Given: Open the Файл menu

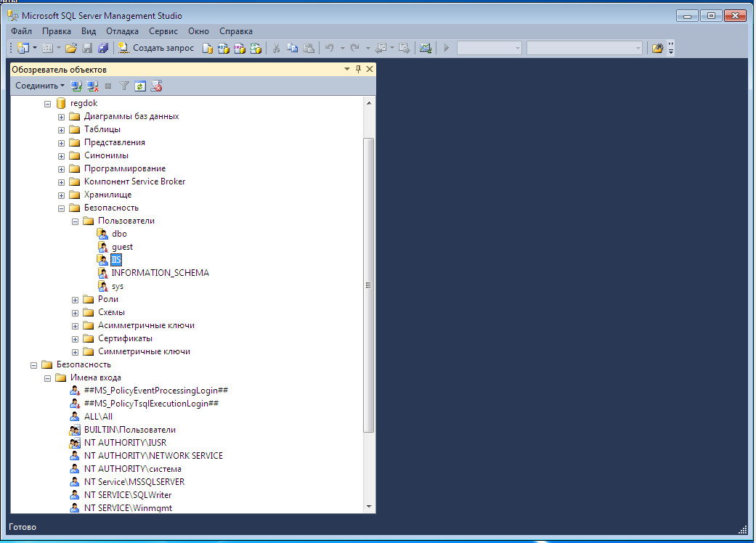Looking at the screenshot, I should 21,31.
